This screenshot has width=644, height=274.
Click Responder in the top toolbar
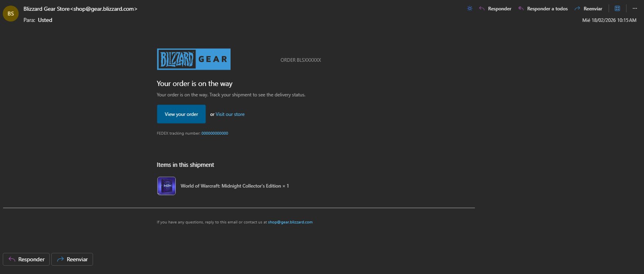pyautogui.click(x=495, y=8)
